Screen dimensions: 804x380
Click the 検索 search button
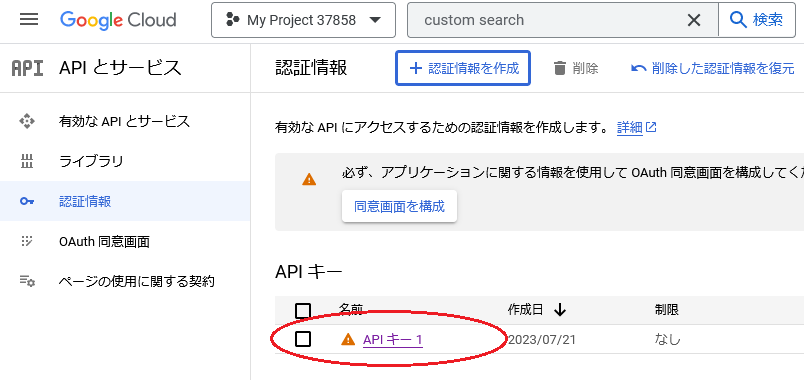756,20
